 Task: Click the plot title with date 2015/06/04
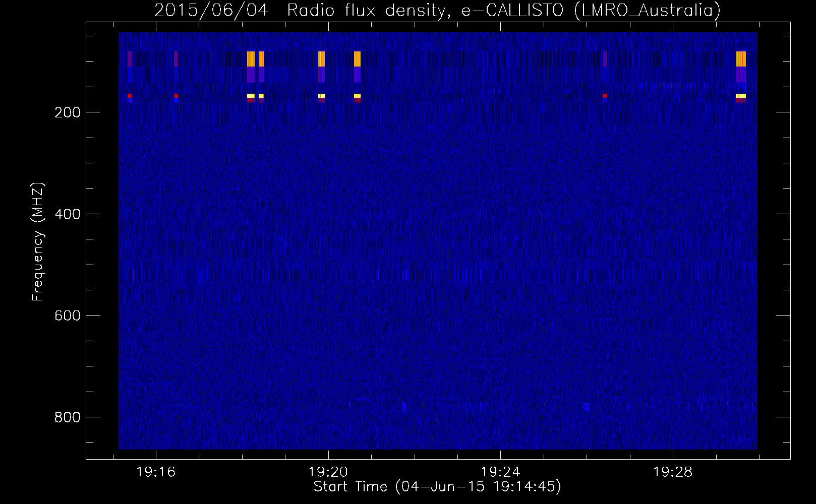pos(437,10)
